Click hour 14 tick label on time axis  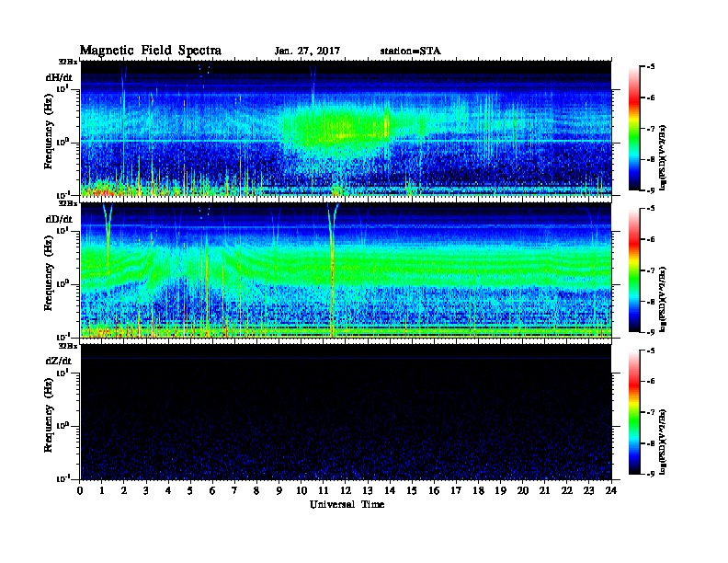[x=390, y=490]
